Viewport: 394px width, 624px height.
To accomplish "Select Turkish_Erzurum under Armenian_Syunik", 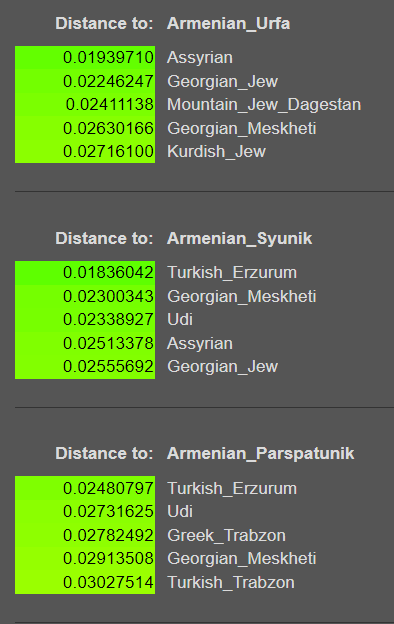I will pyautogui.click(x=232, y=273).
